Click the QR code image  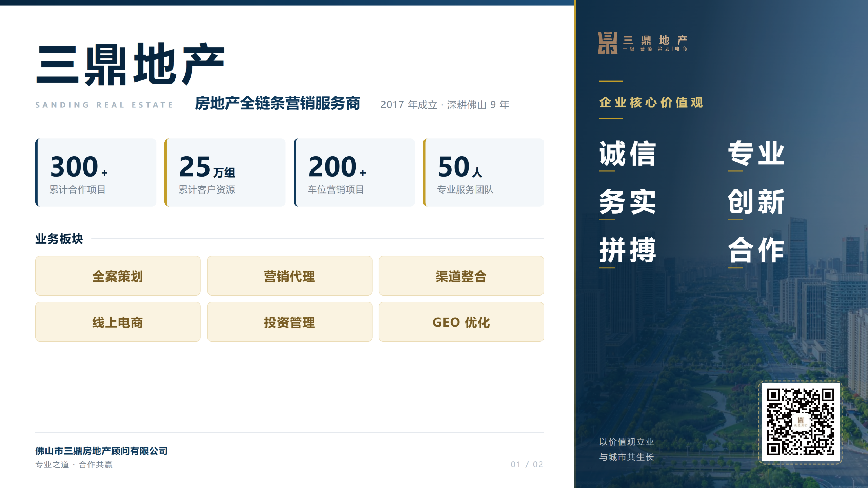[801, 422]
